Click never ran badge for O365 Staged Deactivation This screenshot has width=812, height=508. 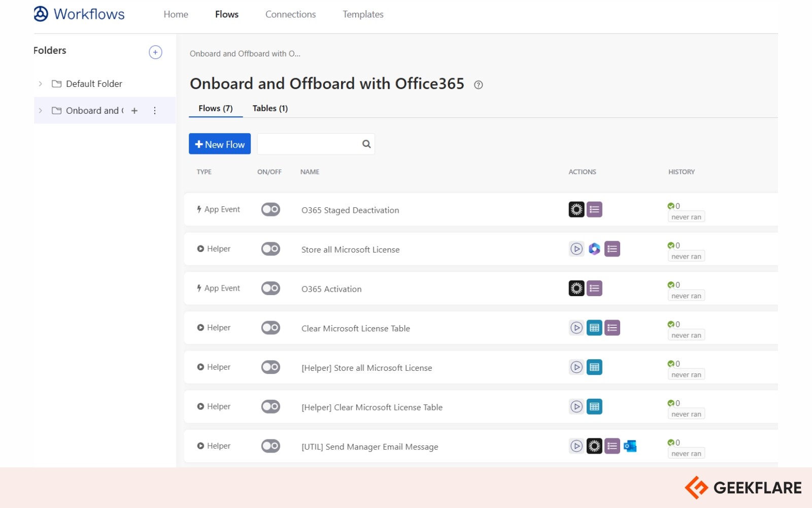tap(686, 217)
